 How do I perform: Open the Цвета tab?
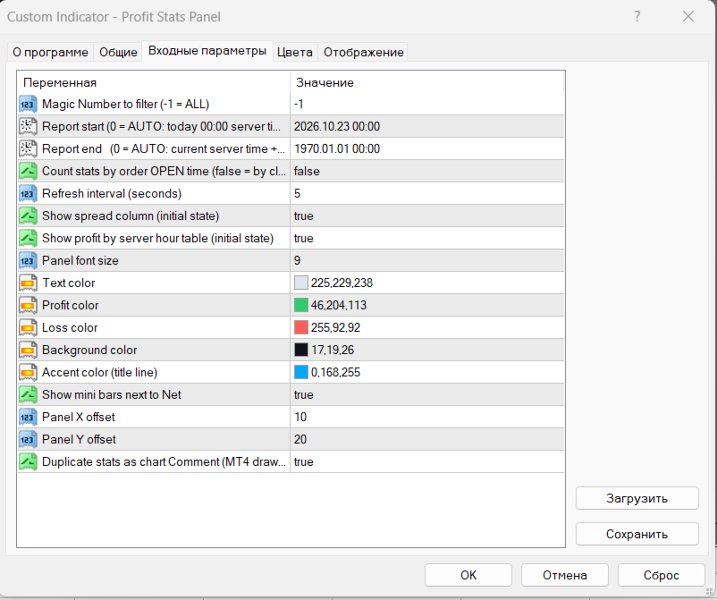pyautogui.click(x=294, y=52)
